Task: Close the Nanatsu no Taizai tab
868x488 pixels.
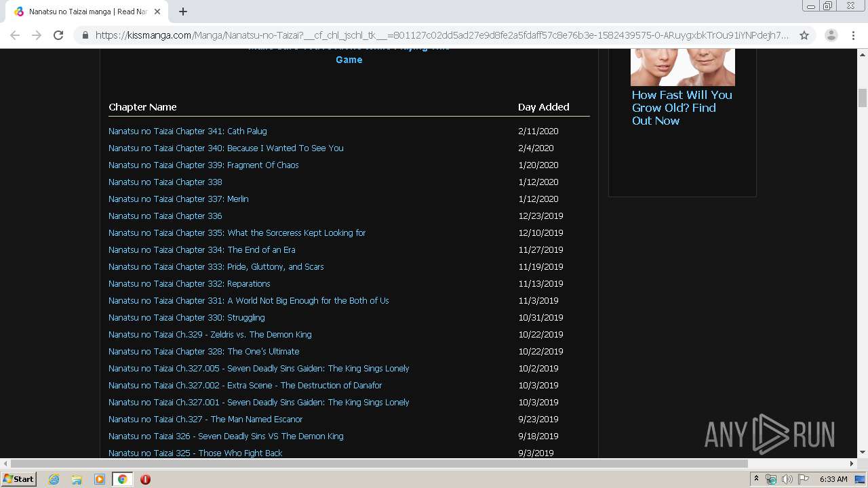Action: pyautogui.click(x=157, y=12)
